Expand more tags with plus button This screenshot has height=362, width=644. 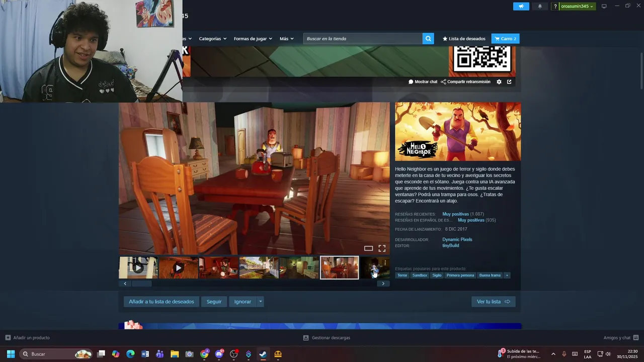coord(507,276)
